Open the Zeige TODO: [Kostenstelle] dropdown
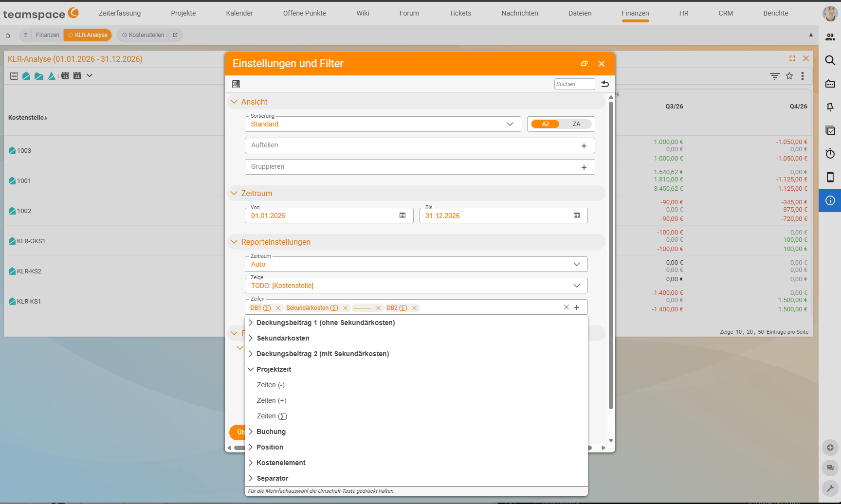This screenshot has height=504, width=841. coord(416,286)
